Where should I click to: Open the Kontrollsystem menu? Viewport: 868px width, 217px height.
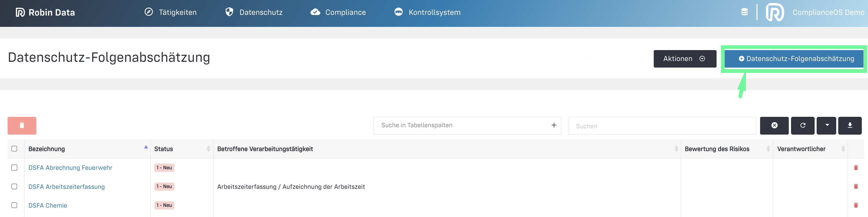click(x=427, y=13)
